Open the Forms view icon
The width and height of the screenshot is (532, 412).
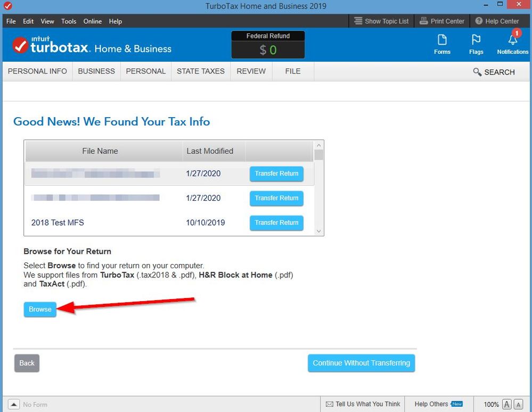coord(442,44)
